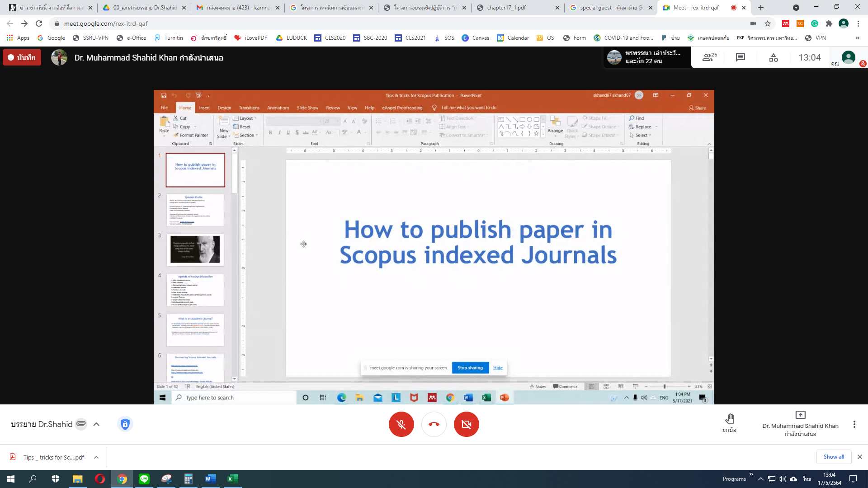Bookmark page with the star icon
Image resolution: width=868 pixels, height=488 pixels.
(x=768, y=23)
